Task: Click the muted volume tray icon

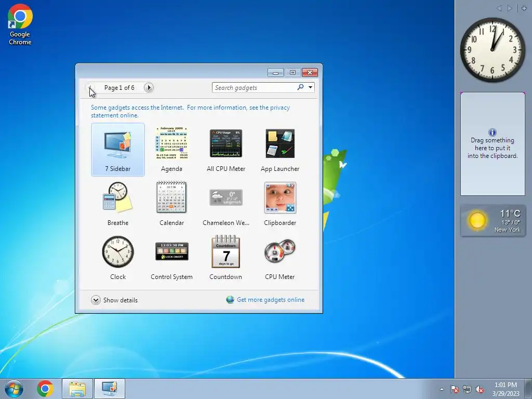Action: point(480,389)
